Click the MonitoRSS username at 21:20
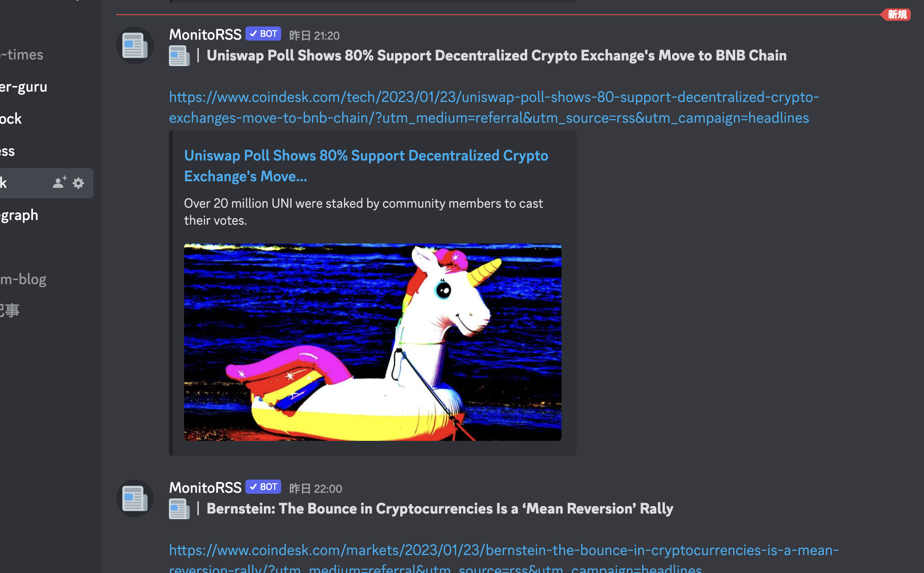This screenshot has width=924, height=573. [x=205, y=34]
